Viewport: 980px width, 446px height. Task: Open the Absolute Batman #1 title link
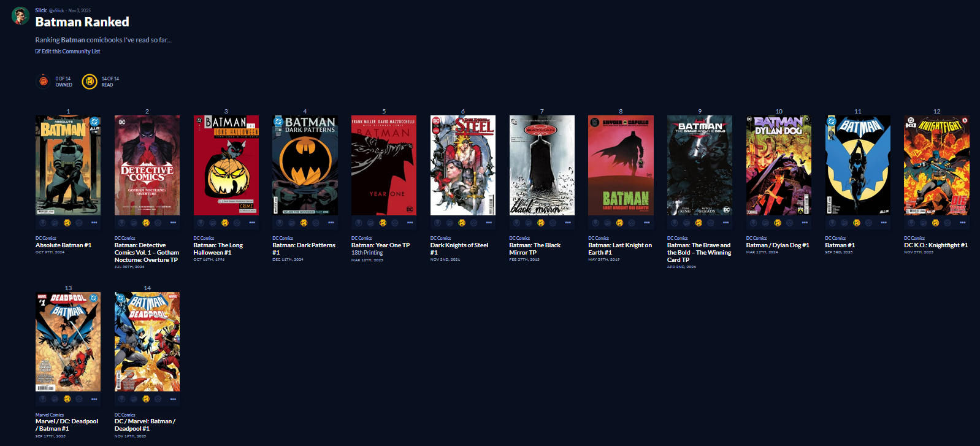[63, 245]
